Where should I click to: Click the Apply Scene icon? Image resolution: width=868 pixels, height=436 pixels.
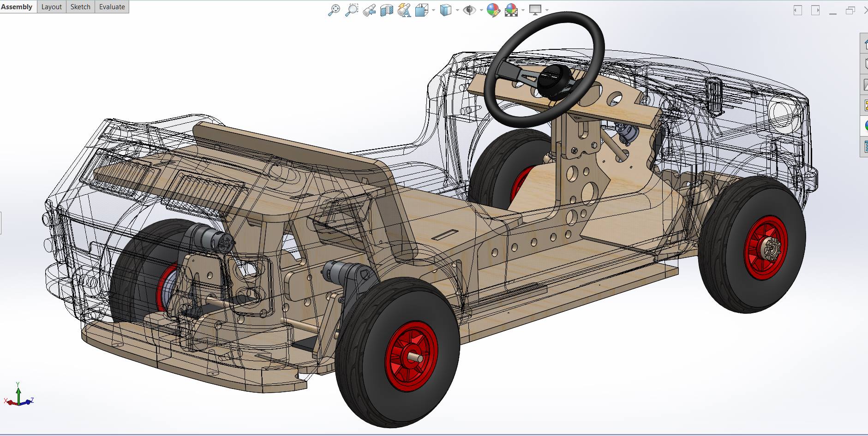pyautogui.click(x=511, y=10)
